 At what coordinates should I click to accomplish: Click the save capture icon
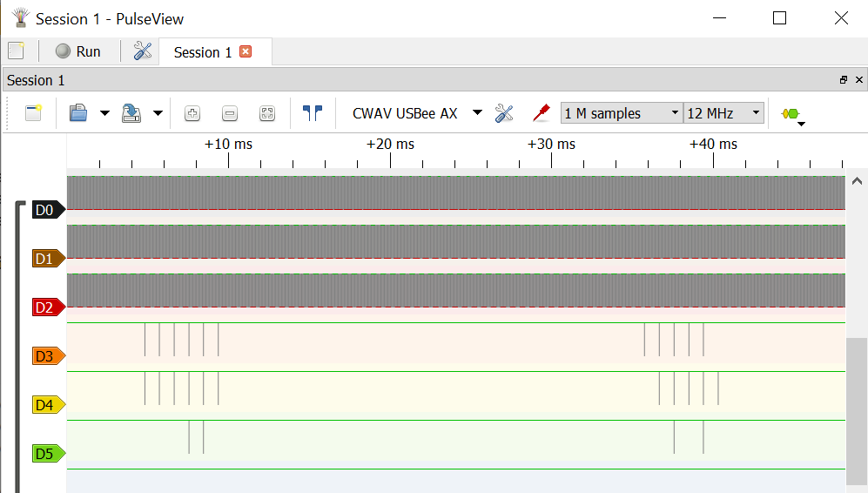coord(131,113)
